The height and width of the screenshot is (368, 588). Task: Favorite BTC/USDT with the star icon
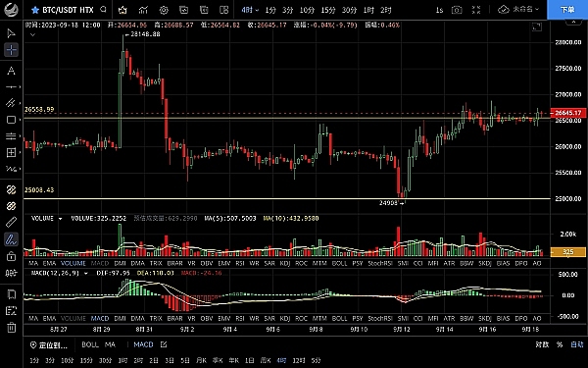(35, 10)
